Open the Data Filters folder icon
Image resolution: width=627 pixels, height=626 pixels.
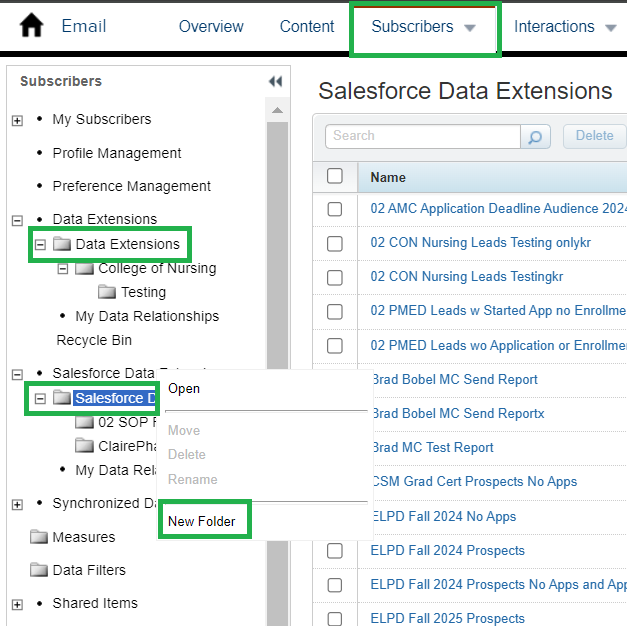click(x=39, y=569)
